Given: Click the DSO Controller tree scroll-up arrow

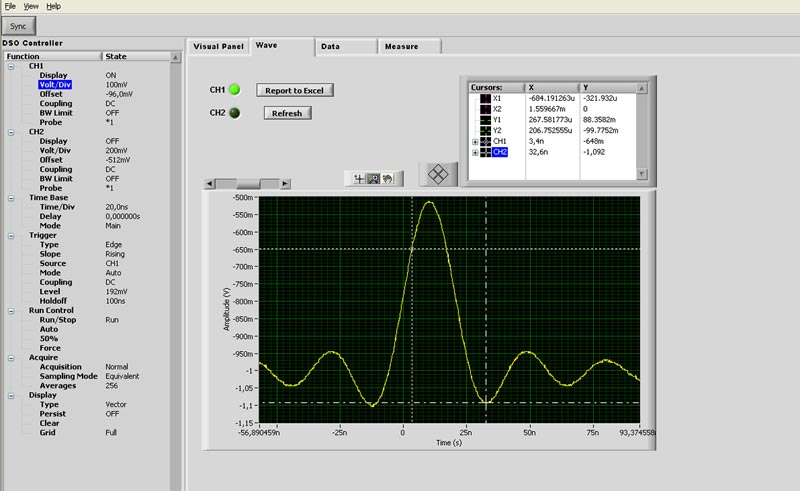Looking at the screenshot, I should (x=176, y=57).
